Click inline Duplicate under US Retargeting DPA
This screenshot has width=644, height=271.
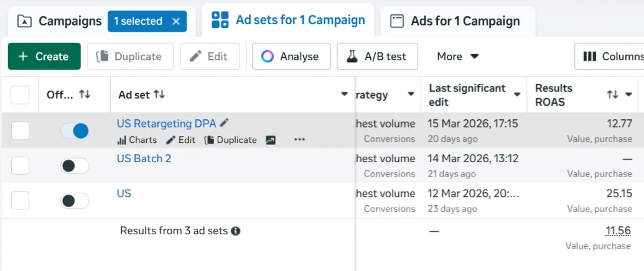click(x=230, y=140)
